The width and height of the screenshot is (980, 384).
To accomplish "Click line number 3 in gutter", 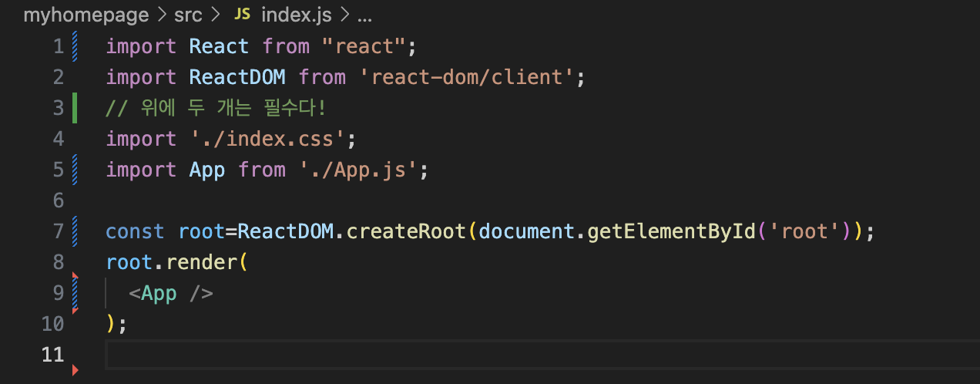I will (x=59, y=108).
